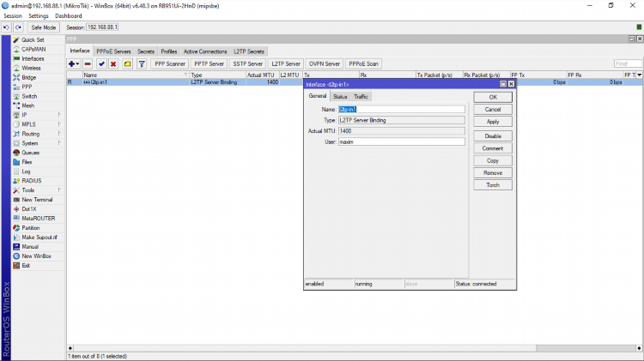Click the PPTP Server button
This screenshot has width=644, height=361.
tap(209, 64)
